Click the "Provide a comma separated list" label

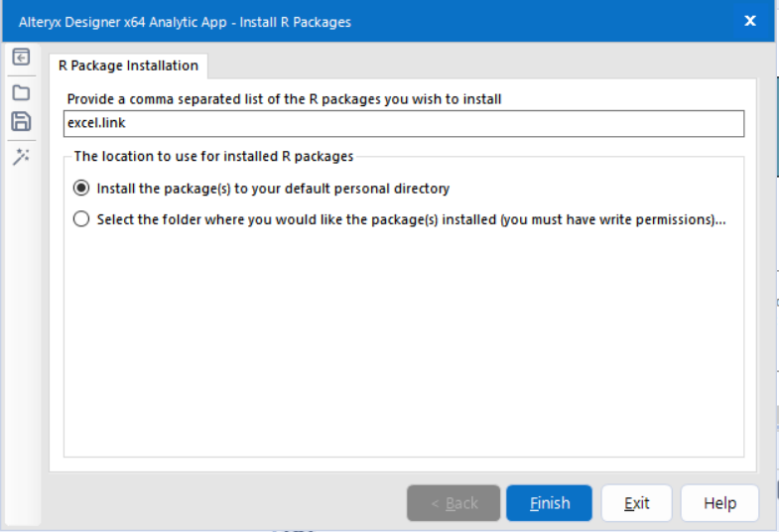pos(284,99)
